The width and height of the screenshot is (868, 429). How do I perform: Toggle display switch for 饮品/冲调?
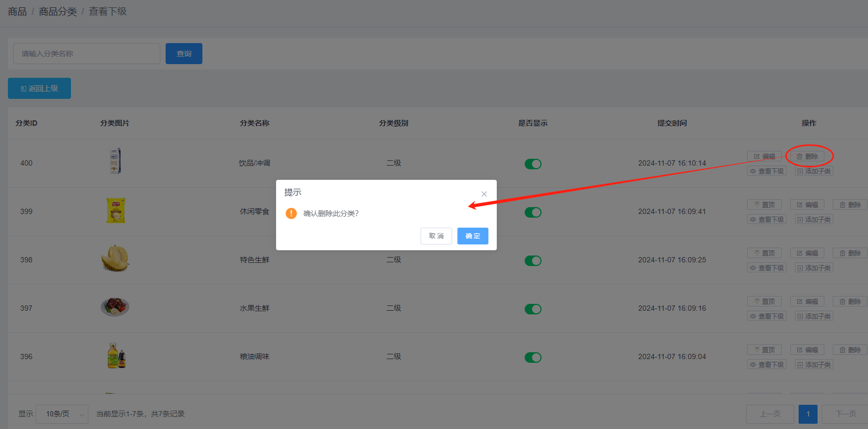coord(533,164)
